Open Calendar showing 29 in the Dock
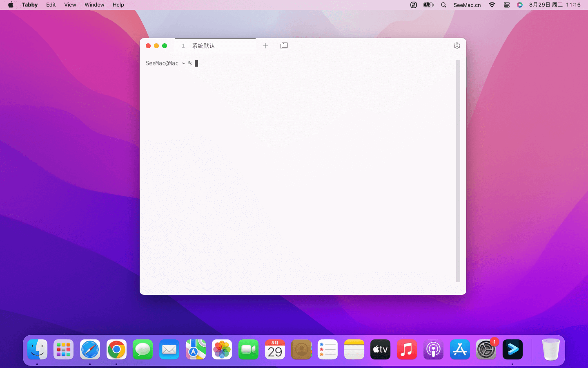 pos(275,350)
